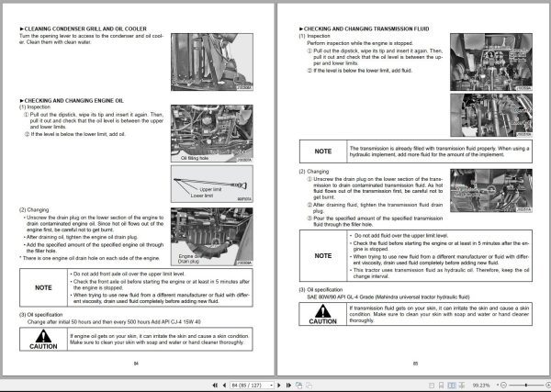Click the "(2) Changing" text on page 85
The width and height of the screenshot is (551, 392).
click(314, 172)
